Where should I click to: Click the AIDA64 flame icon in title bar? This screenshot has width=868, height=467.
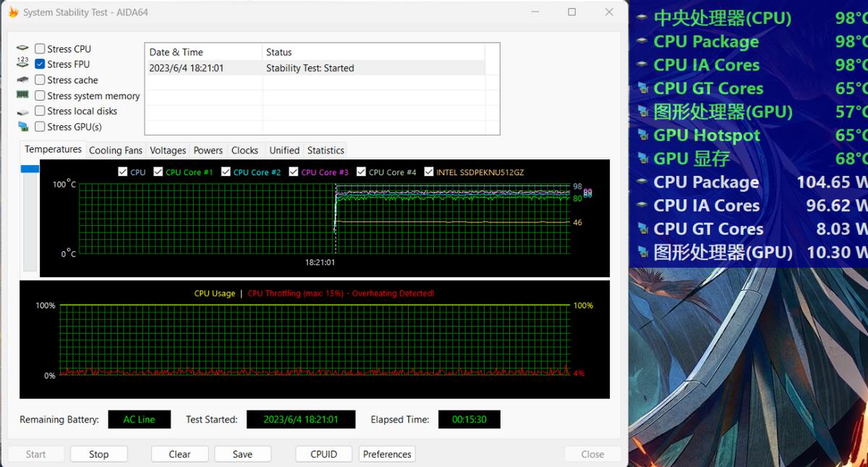pyautogui.click(x=13, y=12)
